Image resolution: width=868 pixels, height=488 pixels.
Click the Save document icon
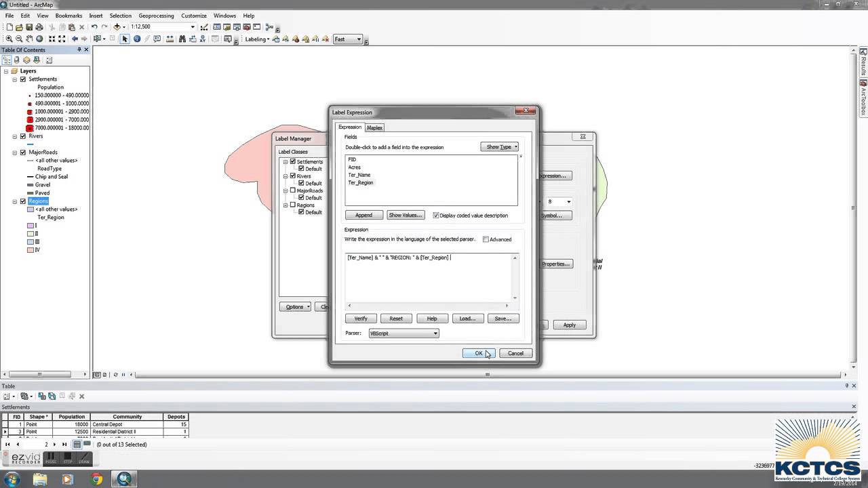pyautogui.click(x=29, y=27)
